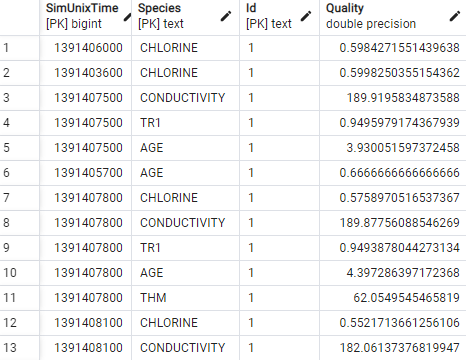Click quality value 0.598427155143963
This screenshot has width=466, height=360.
393,48
